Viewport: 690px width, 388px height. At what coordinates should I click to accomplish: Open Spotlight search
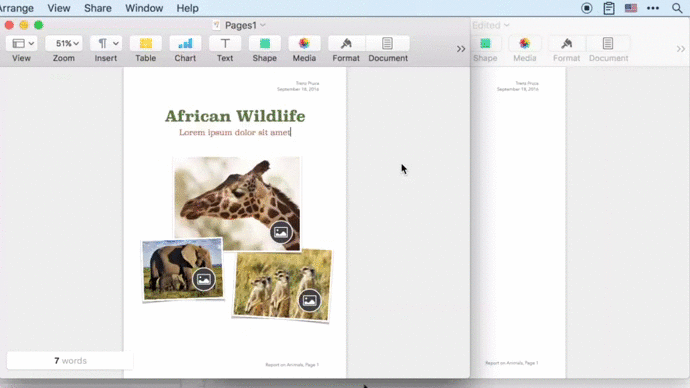pos(677,8)
